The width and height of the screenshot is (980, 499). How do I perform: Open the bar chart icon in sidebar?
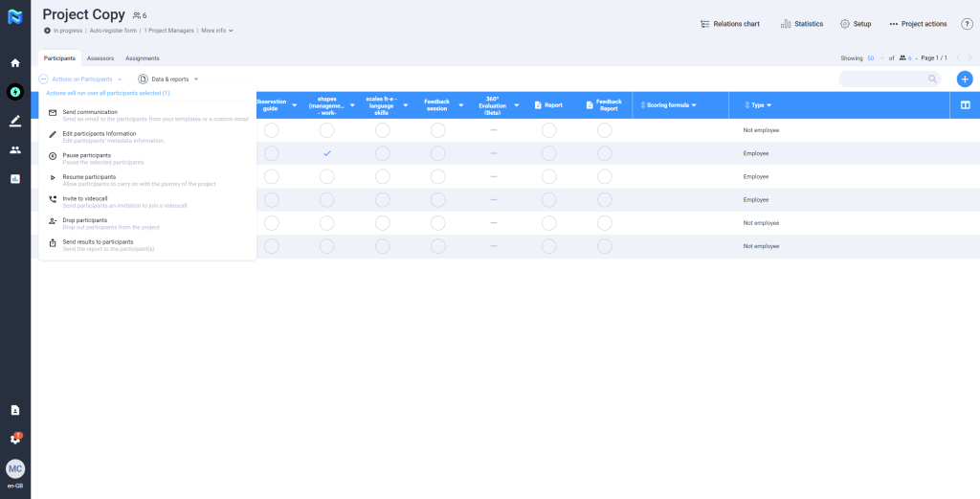click(x=15, y=179)
